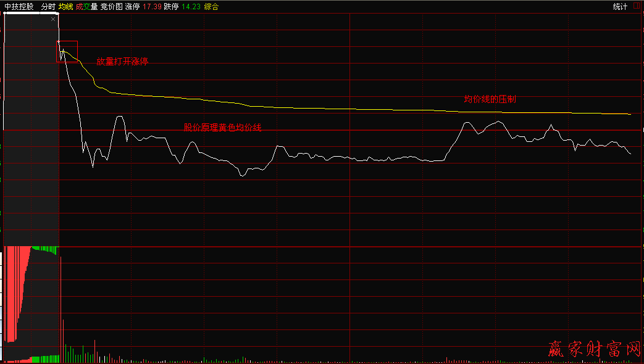Click the 放量打开涨停 annotation text

click(x=122, y=62)
